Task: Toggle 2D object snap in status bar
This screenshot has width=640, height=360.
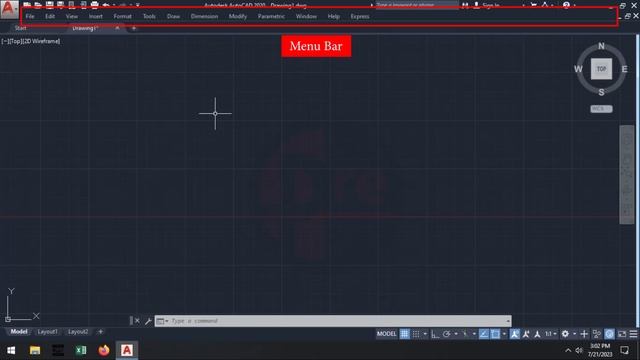Action: point(495,334)
